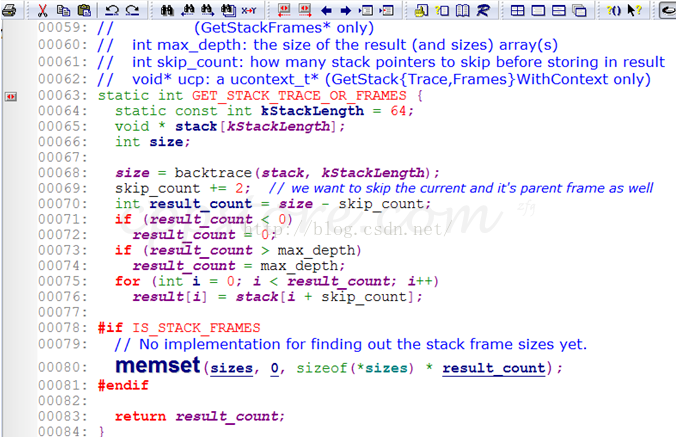Click the GET_STACK_TRACE_OR_FRAMES function name
Image resolution: width=678 pixels, height=445 pixels.
click(x=298, y=96)
